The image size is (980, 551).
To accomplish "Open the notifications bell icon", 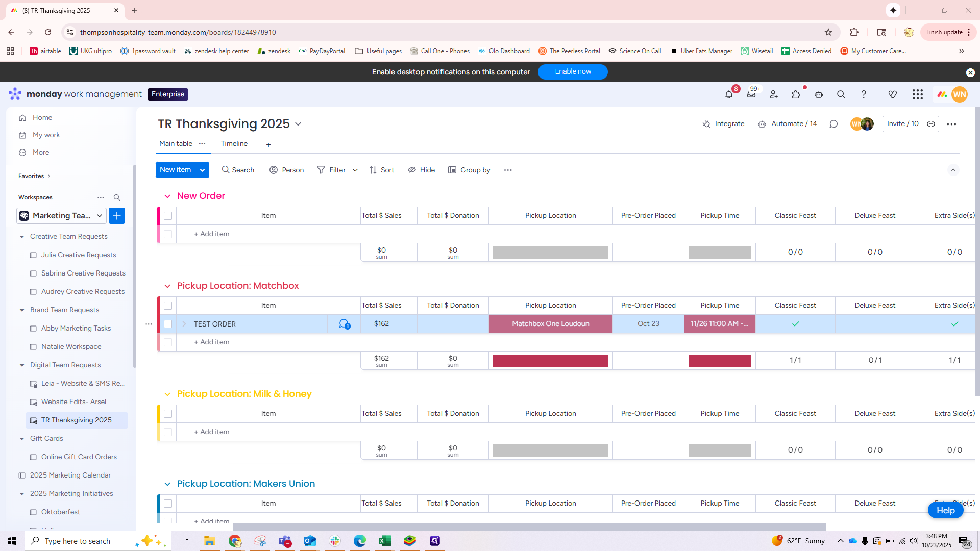I will coord(729,95).
